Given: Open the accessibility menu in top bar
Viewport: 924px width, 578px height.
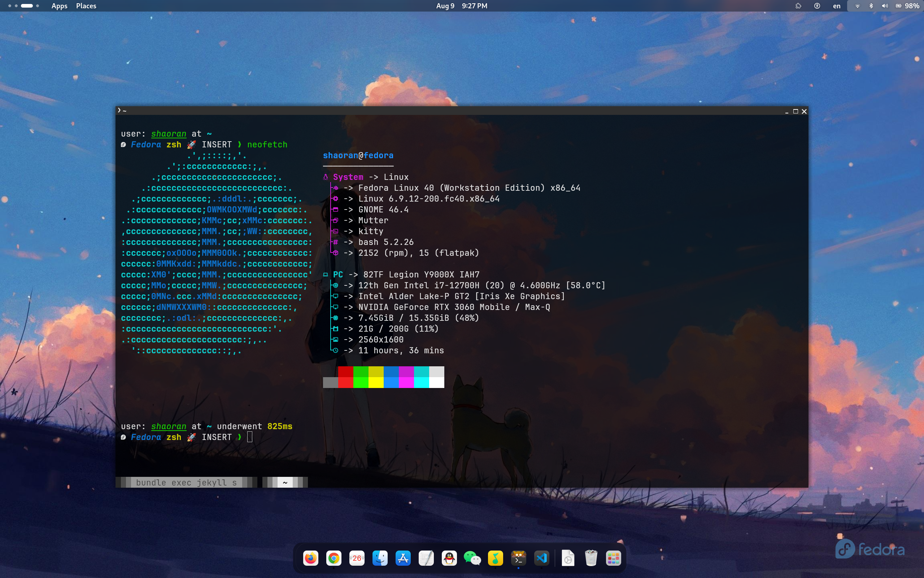Looking at the screenshot, I should point(817,6).
